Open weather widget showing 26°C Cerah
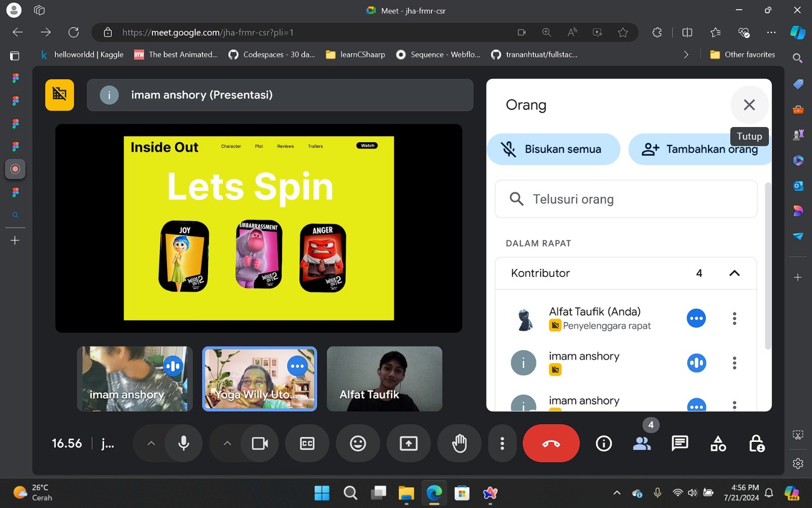The image size is (812, 508). pos(33,493)
